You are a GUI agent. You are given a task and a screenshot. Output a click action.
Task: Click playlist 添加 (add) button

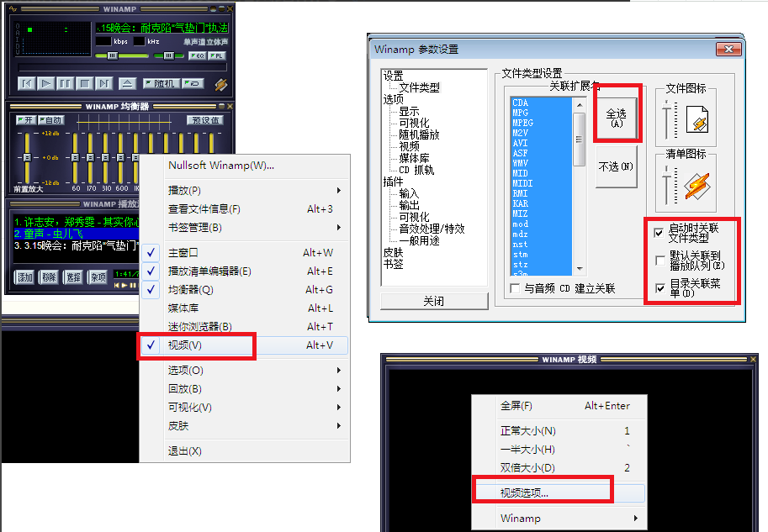[x=24, y=277]
